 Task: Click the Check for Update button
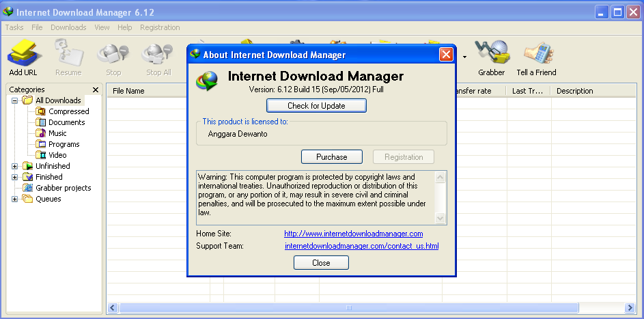coord(316,105)
